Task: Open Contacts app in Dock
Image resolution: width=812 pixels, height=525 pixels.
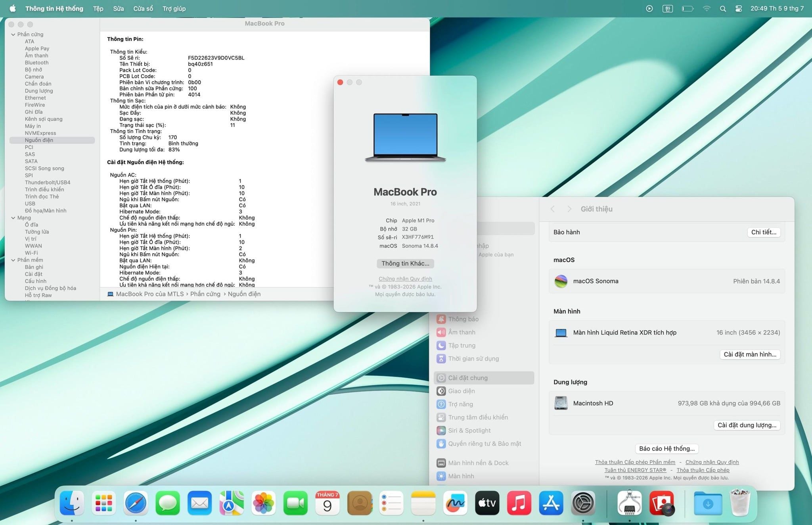Action: (360, 503)
